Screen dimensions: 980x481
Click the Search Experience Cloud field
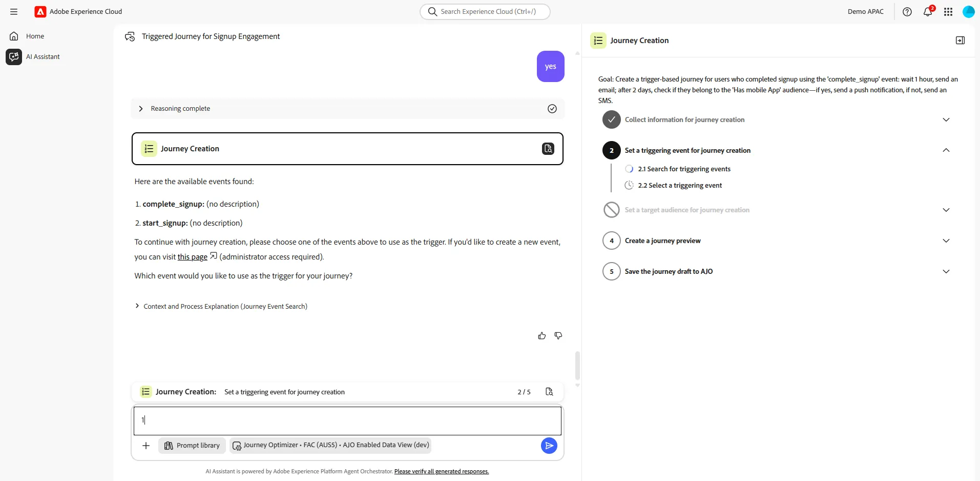pyautogui.click(x=485, y=11)
